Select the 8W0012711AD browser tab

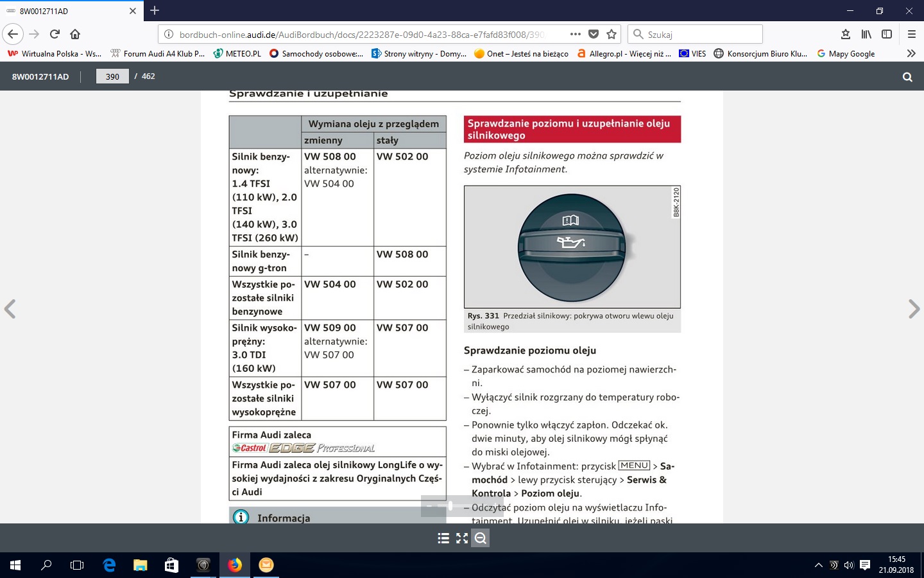click(64, 11)
